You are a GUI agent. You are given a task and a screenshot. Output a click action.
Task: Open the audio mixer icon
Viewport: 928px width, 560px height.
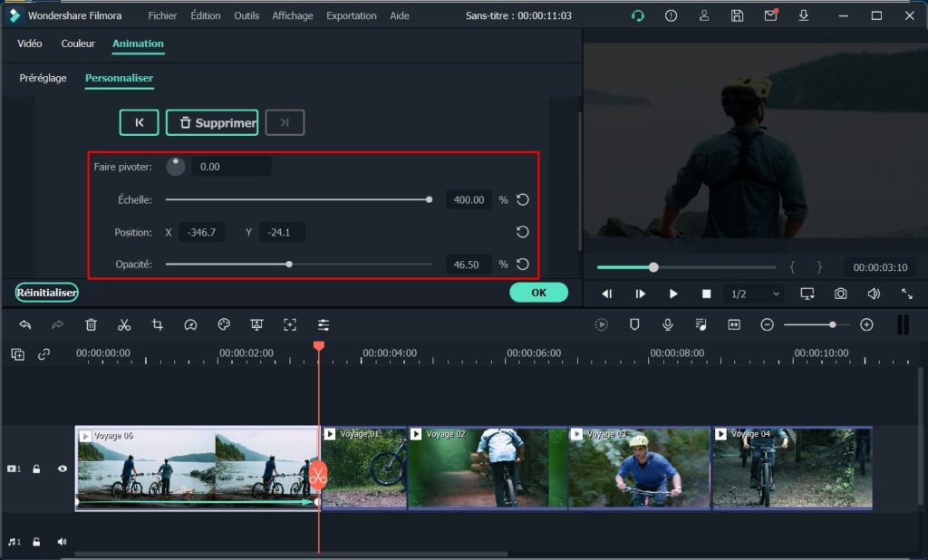click(x=701, y=324)
